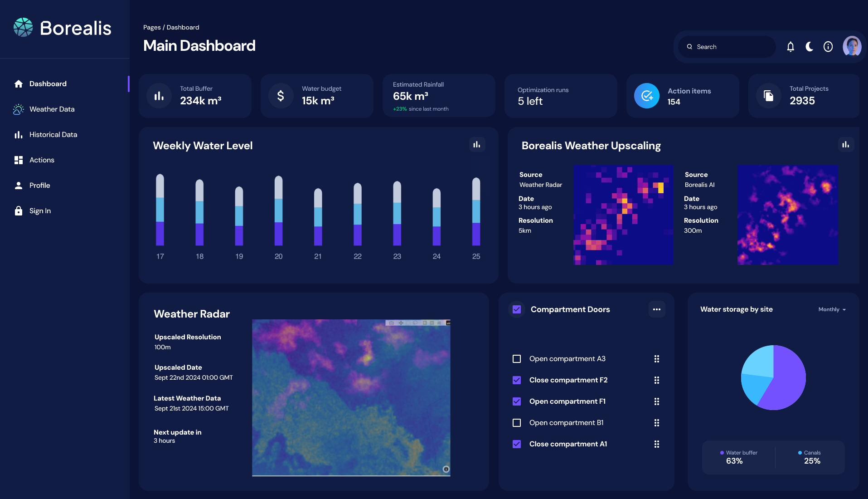Open Borealis AI 300m upscaled image
Screen dimensions: 868x499
tap(788, 215)
